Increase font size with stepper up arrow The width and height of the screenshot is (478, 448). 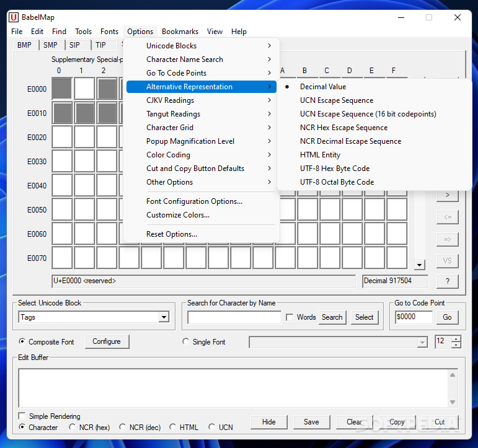click(x=456, y=338)
